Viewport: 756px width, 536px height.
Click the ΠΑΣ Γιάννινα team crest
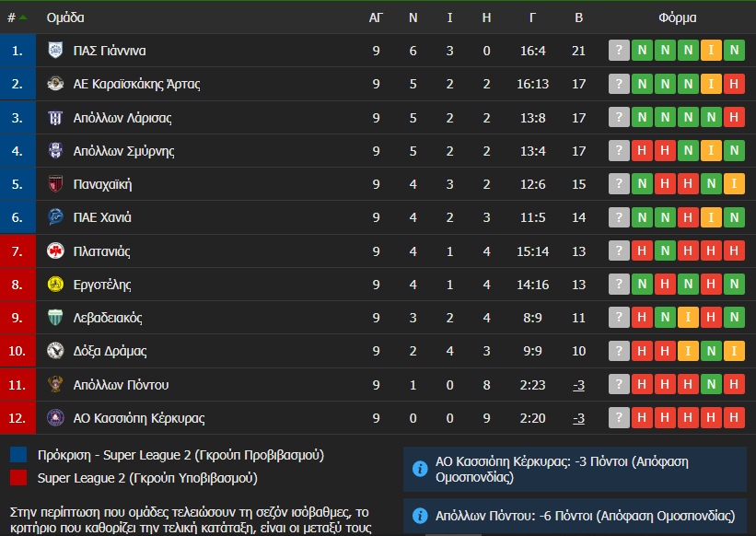coord(55,51)
